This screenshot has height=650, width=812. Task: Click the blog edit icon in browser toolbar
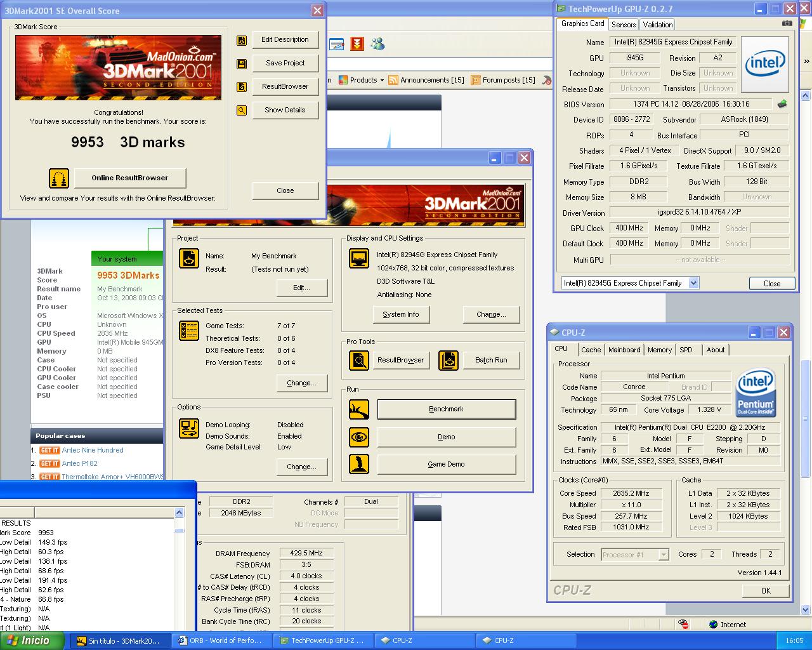point(337,44)
